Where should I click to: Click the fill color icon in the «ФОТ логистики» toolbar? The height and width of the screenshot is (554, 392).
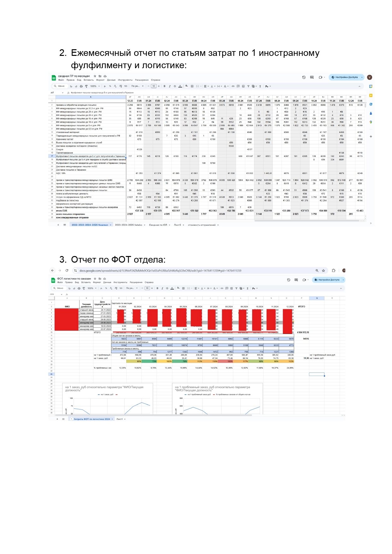[x=178, y=288]
